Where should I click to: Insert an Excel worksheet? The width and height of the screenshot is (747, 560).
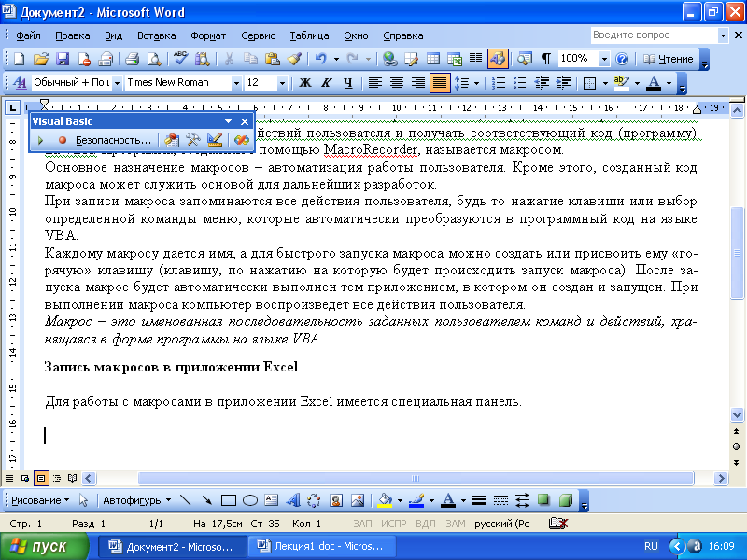(x=455, y=59)
